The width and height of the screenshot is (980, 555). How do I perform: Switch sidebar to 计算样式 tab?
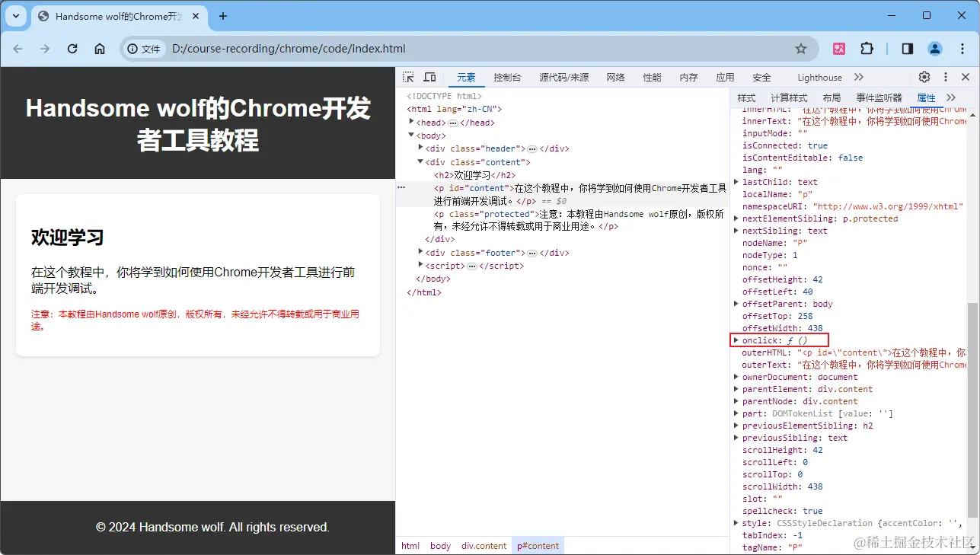789,97
